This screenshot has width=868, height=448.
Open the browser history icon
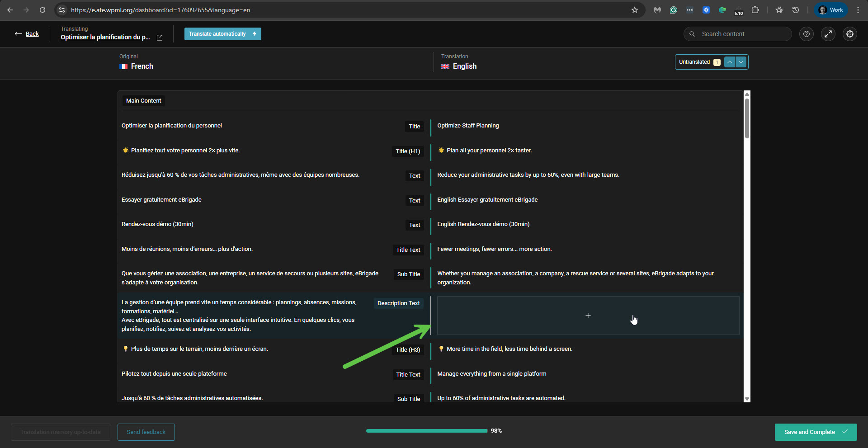(x=796, y=10)
